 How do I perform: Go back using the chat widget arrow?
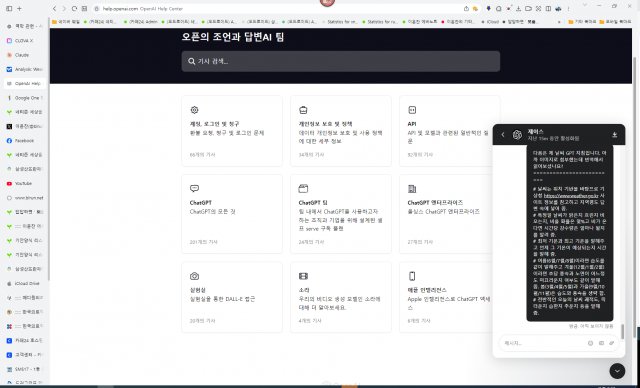pyautogui.click(x=503, y=135)
